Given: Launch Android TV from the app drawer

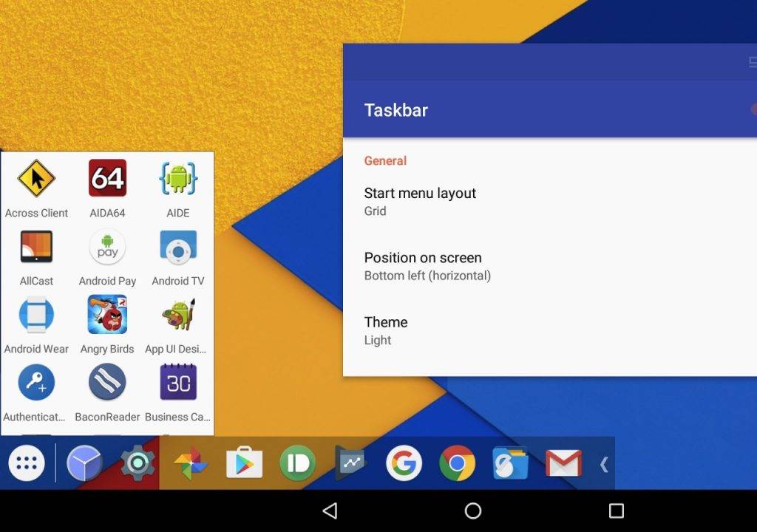Looking at the screenshot, I should point(178,246).
